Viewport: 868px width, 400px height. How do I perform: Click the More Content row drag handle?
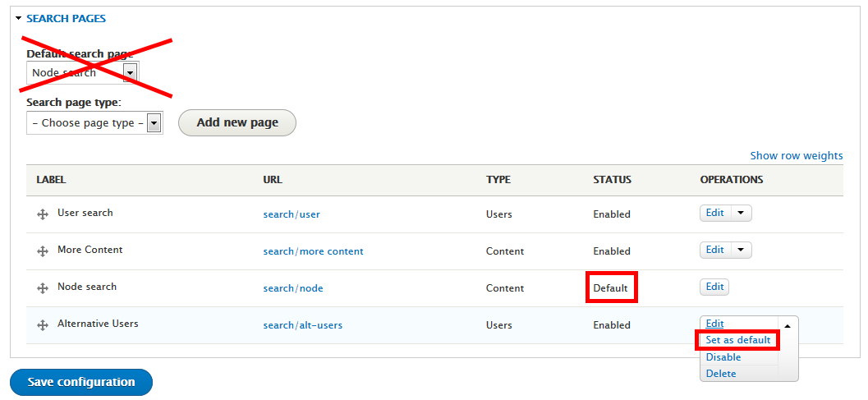pos(43,251)
